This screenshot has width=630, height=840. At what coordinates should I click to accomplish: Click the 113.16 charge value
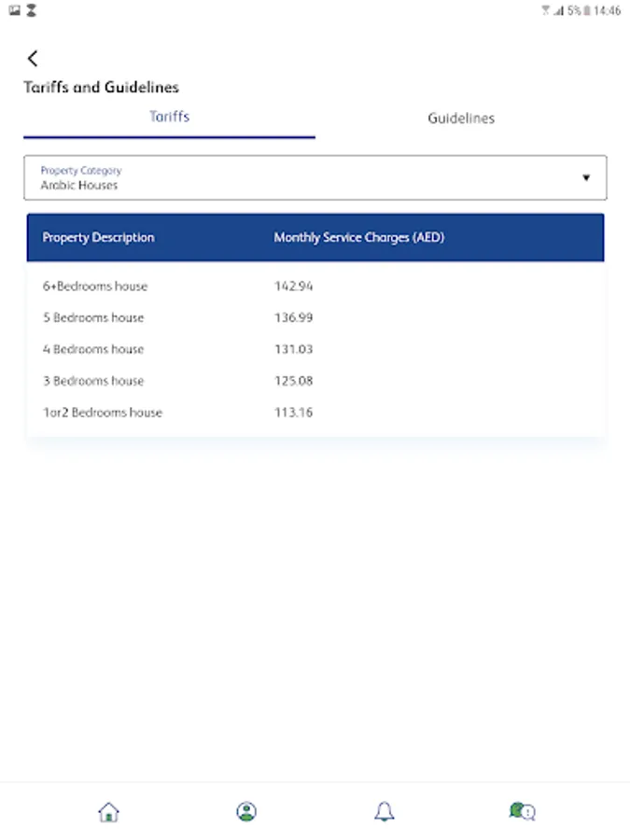(x=294, y=413)
